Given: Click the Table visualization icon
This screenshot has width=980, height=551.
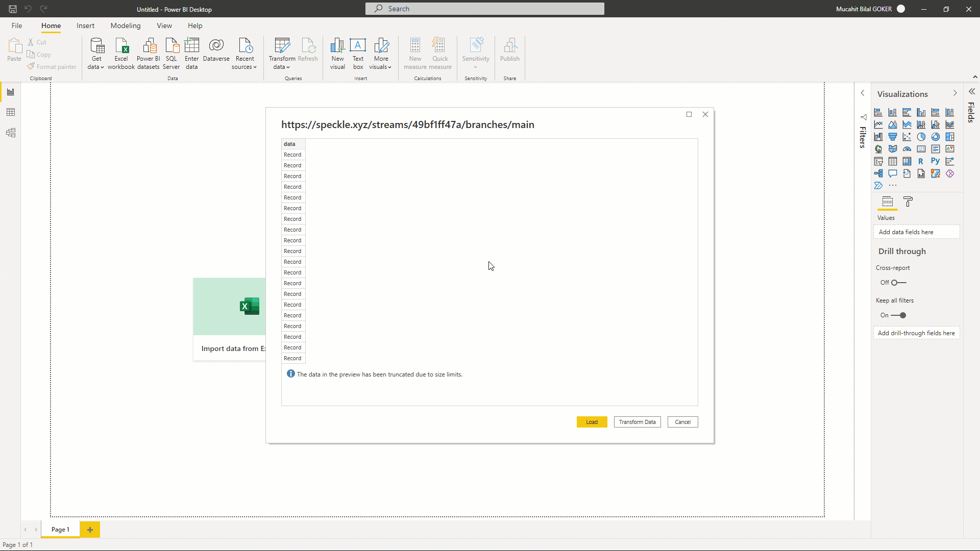Looking at the screenshot, I should [x=893, y=161].
